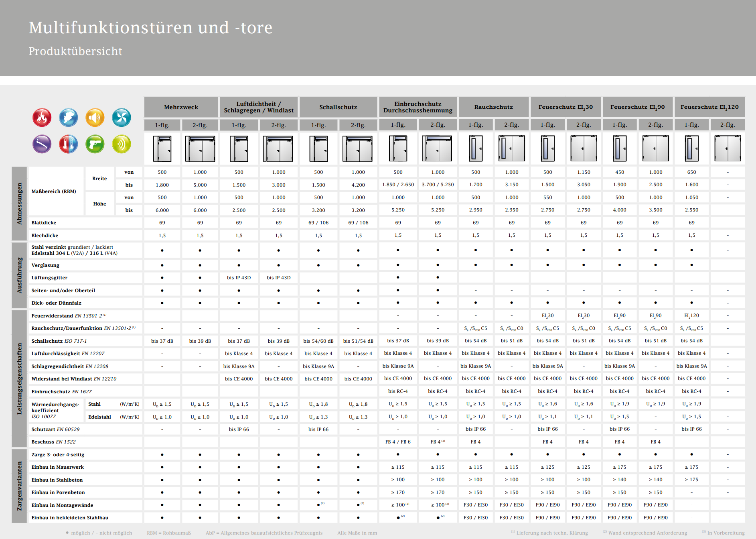This screenshot has width=756, height=539.
Task: Select the Schallschutz column header
Action: pyautogui.click(x=338, y=107)
